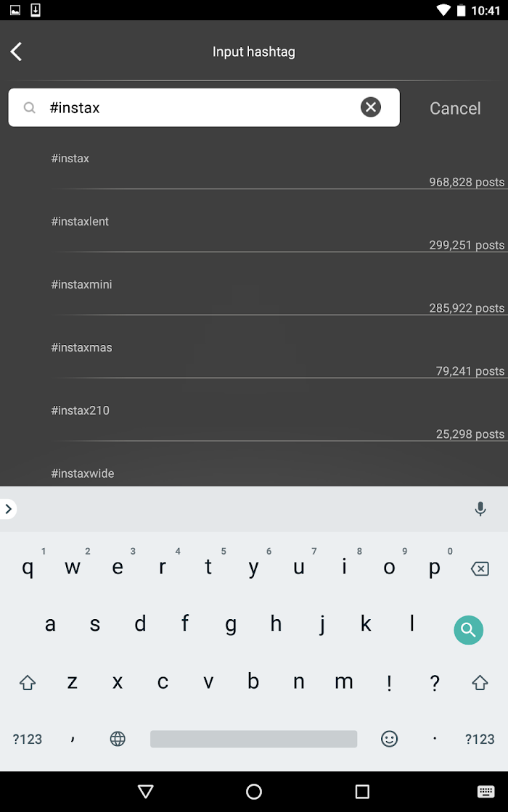This screenshot has width=508, height=812.
Task: Open the emoji picker on keyboard
Action: [389, 739]
